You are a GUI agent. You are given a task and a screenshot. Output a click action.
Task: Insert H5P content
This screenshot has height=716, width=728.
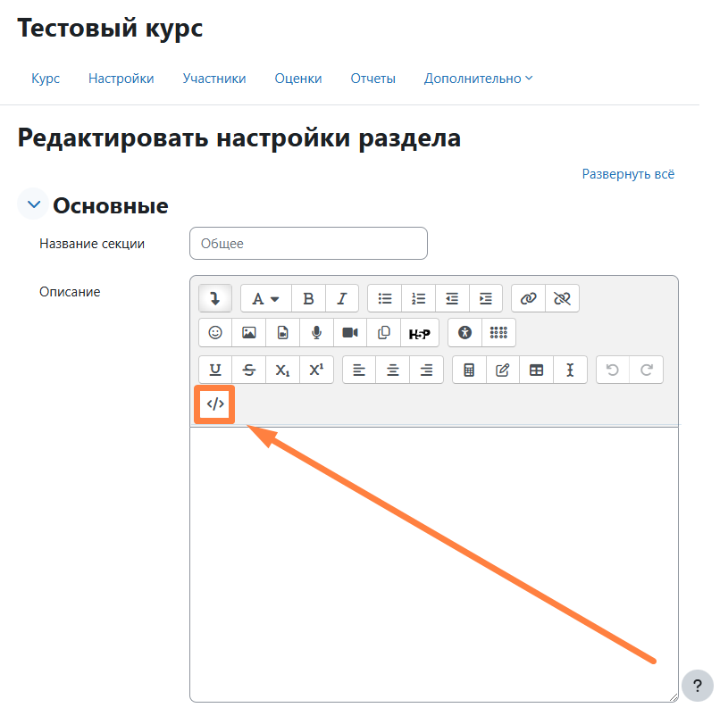pyautogui.click(x=419, y=333)
